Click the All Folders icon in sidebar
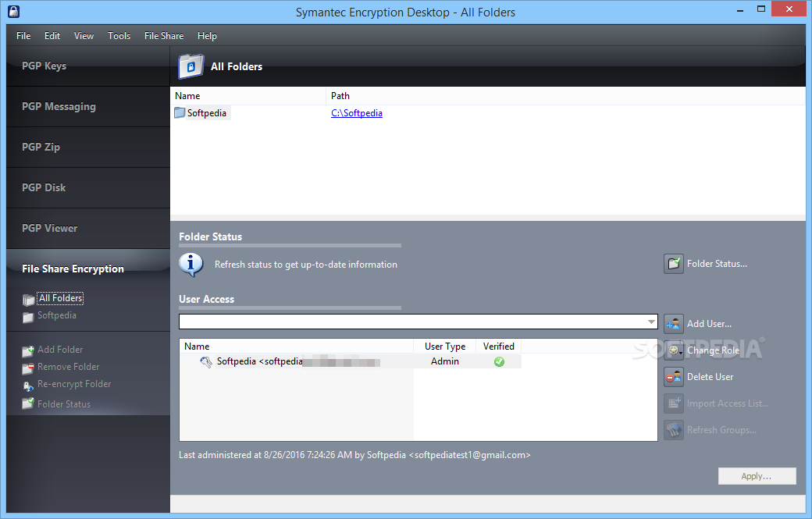812x519 pixels. click(28, 300)
